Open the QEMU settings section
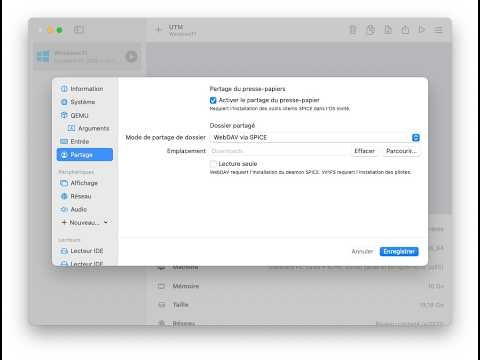Image resolution: width=480 pixels, height=360 pixels. pos(85,115)
